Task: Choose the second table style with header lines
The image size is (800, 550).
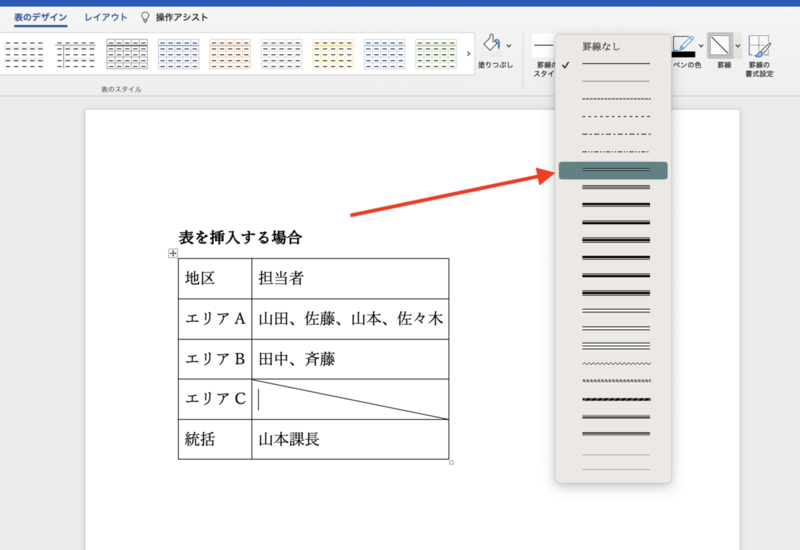Action: pyautogui.click(x=76, y=54)
